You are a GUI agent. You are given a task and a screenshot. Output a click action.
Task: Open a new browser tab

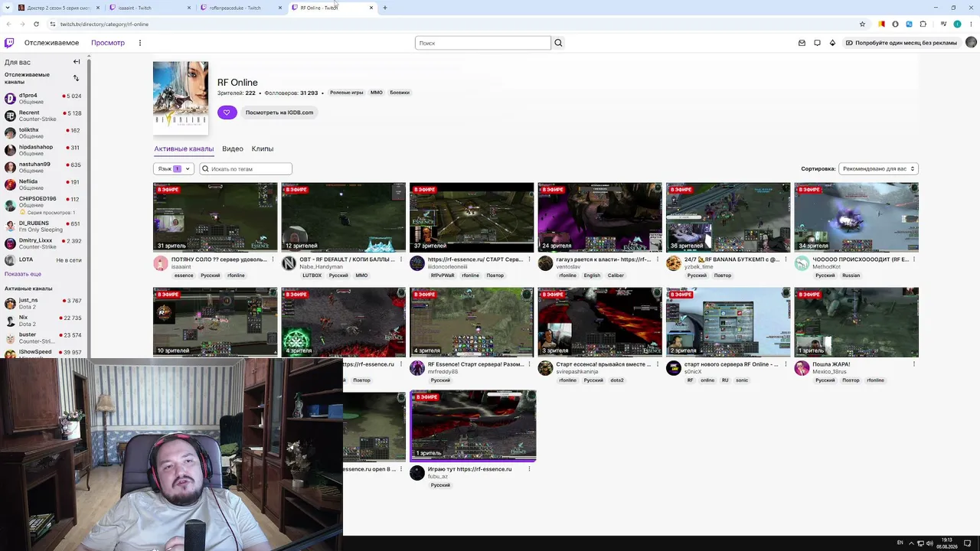(x=385, y=8)
